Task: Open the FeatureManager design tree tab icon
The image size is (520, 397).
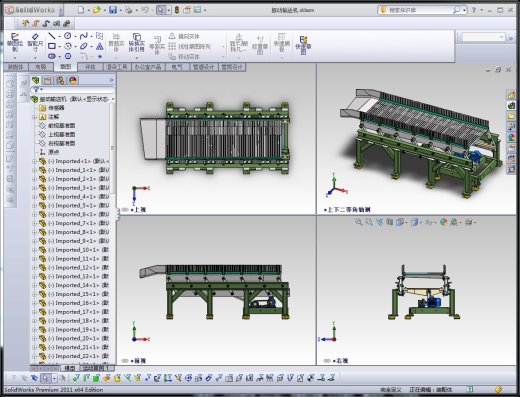Action: (x=36, y=80)
